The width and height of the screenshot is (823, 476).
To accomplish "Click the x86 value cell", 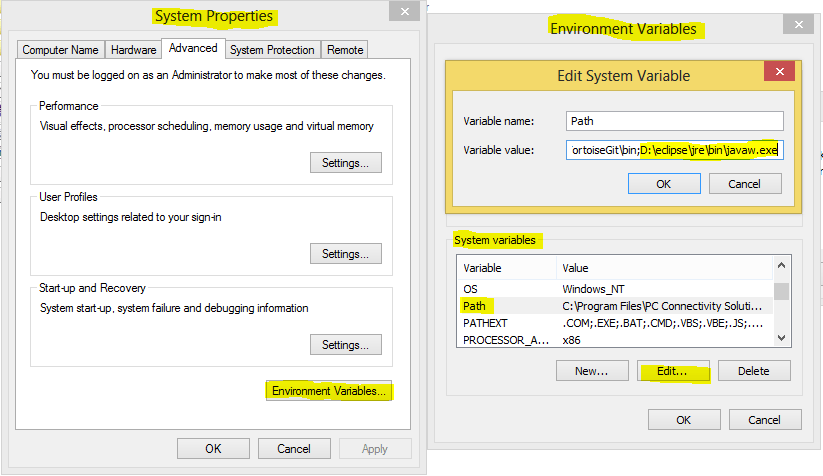I will click(572, 340).
